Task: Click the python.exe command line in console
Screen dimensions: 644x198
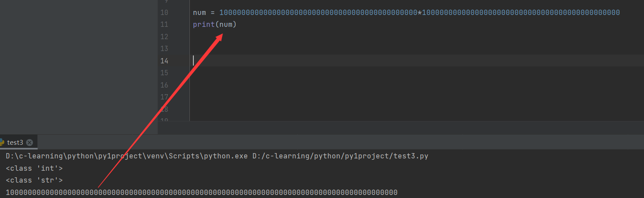Action: (217, 156)
